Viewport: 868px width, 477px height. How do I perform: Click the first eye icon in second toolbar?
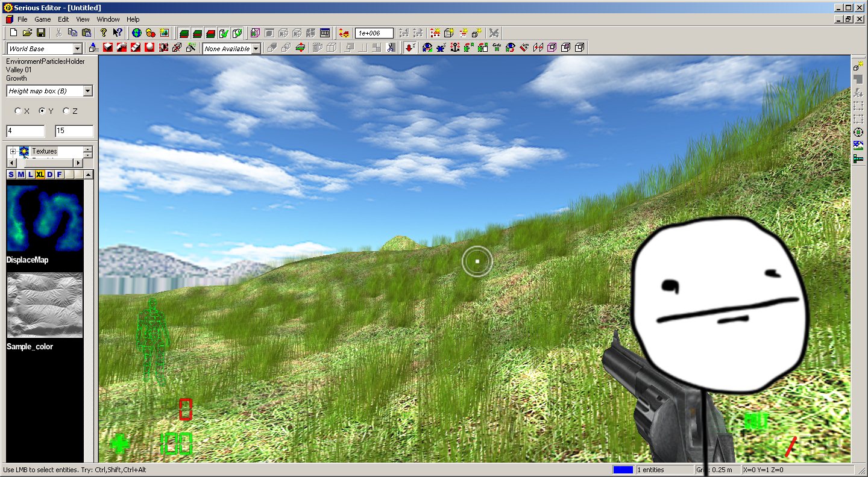click(x=428, y=48)
